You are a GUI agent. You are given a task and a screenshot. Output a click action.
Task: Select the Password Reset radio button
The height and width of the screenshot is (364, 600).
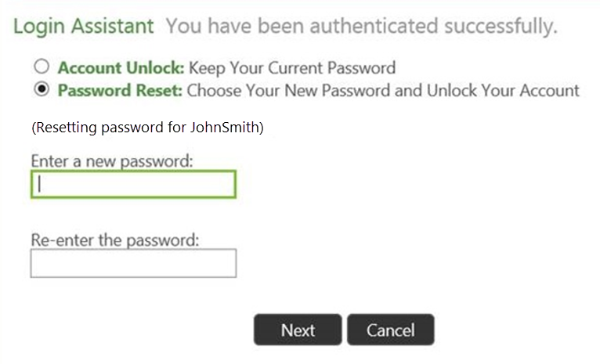[42, 89]
